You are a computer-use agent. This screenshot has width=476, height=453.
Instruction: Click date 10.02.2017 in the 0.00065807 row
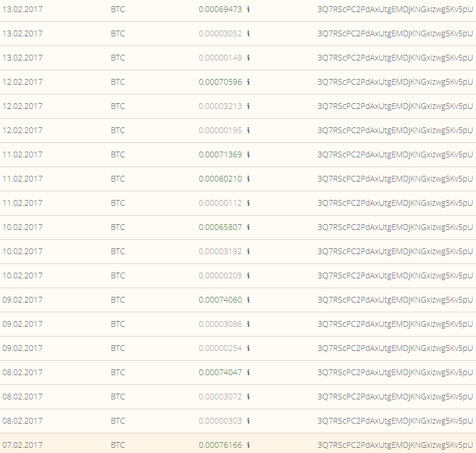(x=22, y=227)
